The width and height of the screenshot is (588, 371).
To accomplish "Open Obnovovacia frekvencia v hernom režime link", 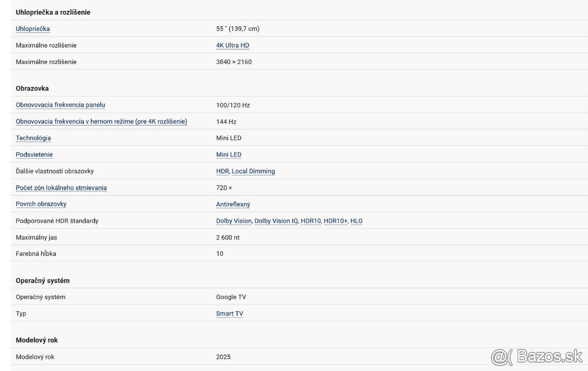I will click(101, 122).
